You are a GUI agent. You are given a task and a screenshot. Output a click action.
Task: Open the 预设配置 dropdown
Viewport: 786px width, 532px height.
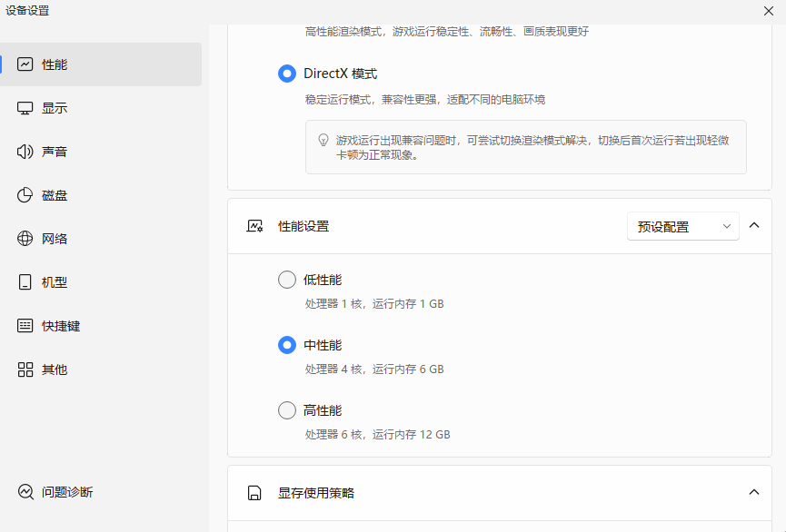point(682,226)
